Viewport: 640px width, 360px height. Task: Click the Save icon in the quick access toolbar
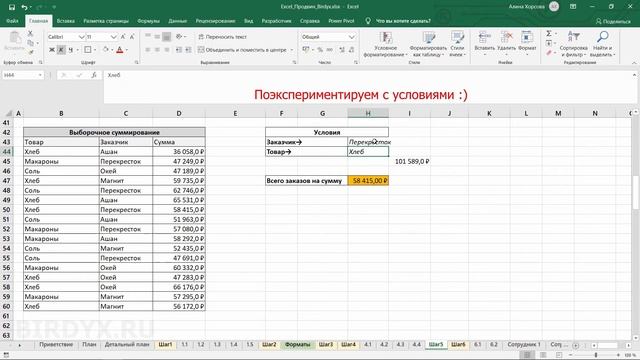[11, 7]
